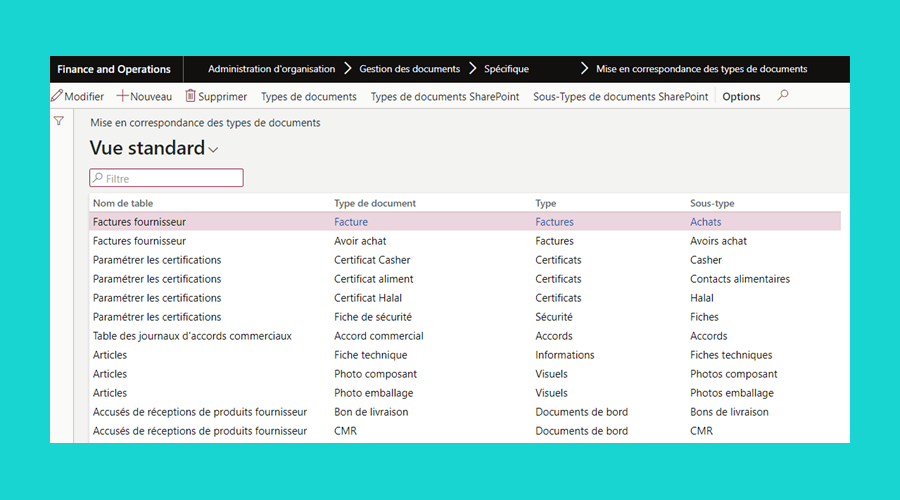
Task: Select Certificats in Certificat Halal row
Action: (x=558, y=298)
